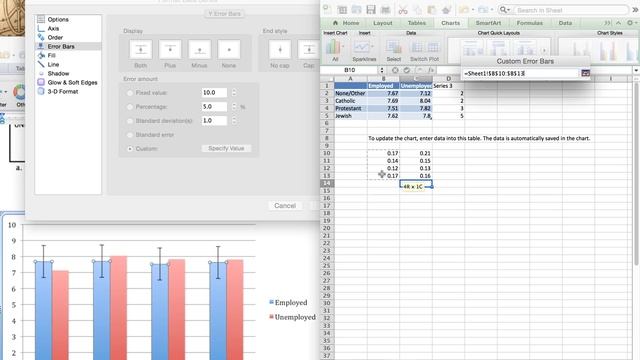Switch to the Home ribbon tab
This screenshot has height=360, width=640.
347,23
